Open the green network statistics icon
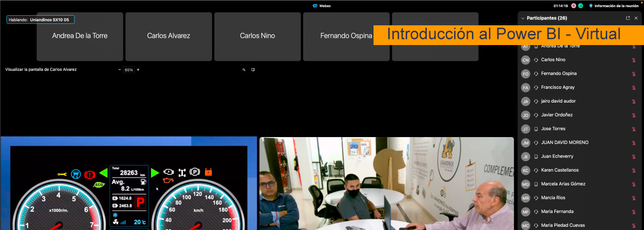Screen dimensions: 644x230 point(581,6)
